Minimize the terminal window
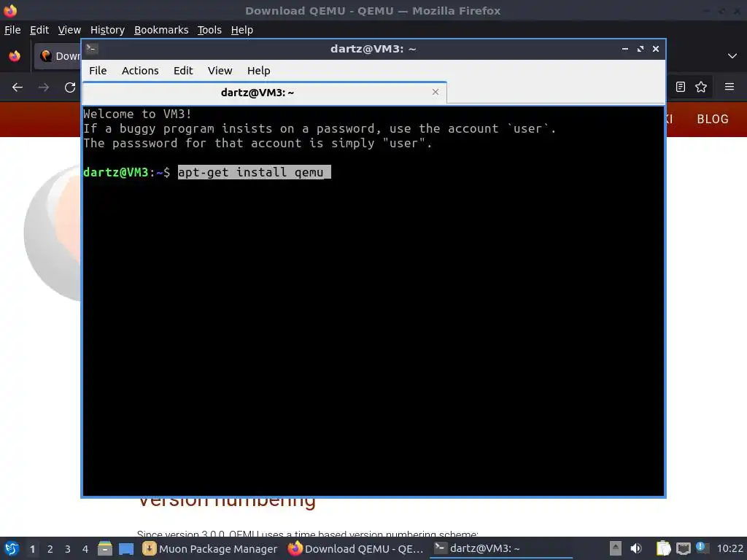This screenshot has height=560, width=747. (624, 49)
